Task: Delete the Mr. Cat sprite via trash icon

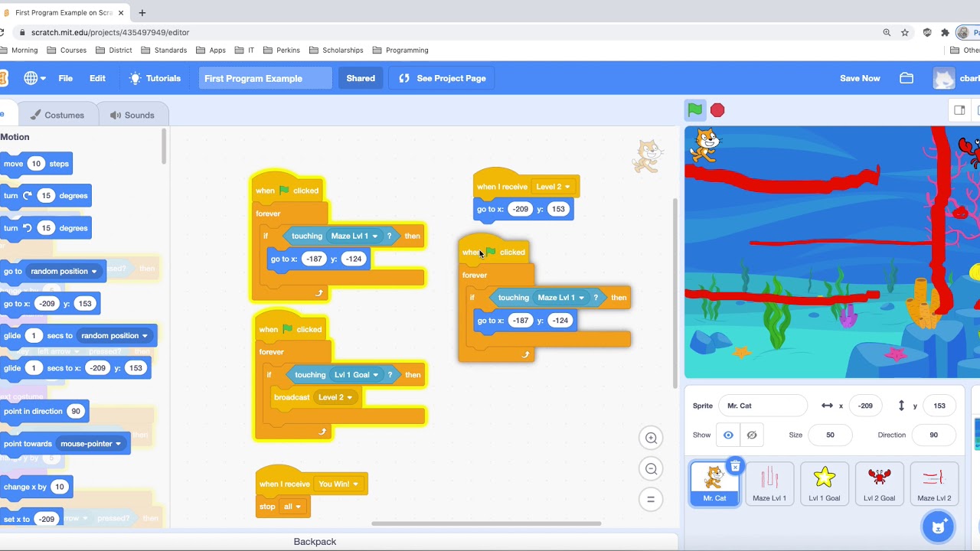Action: 735,466
